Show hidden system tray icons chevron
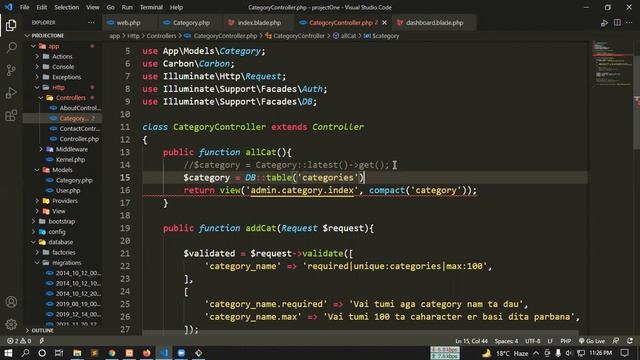640x360 pixels. point(536,353)
